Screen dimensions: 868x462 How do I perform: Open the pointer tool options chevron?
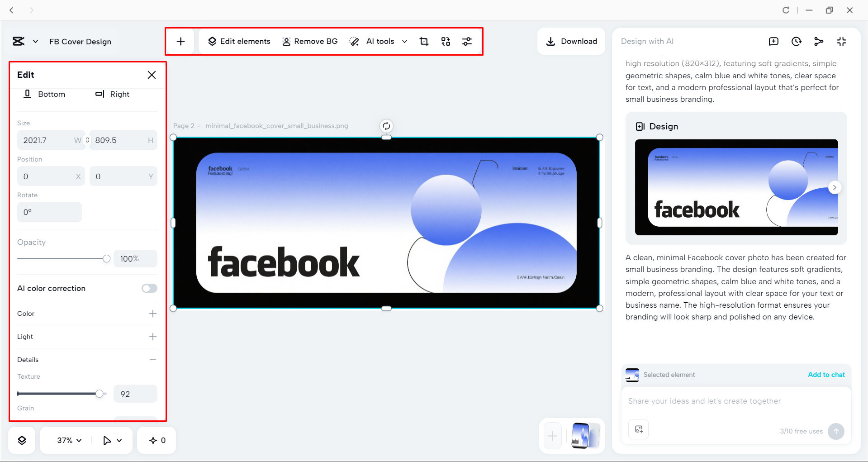click(x=119, y=440)
